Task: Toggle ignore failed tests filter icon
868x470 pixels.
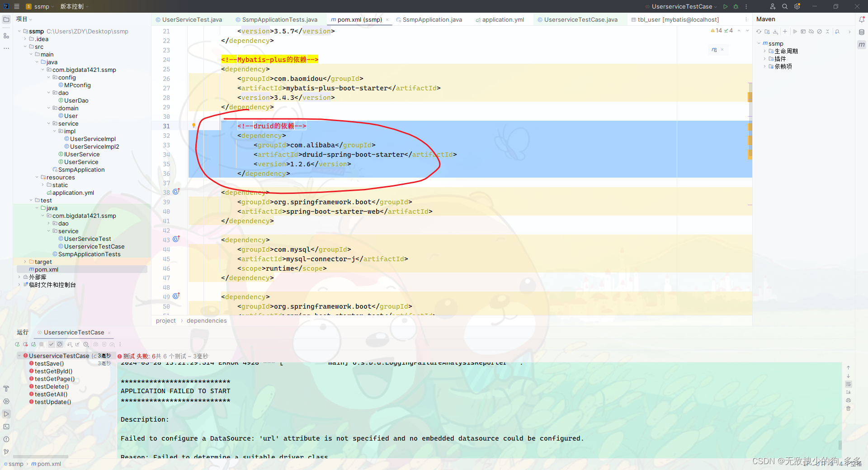Action: tap(60, 344)
